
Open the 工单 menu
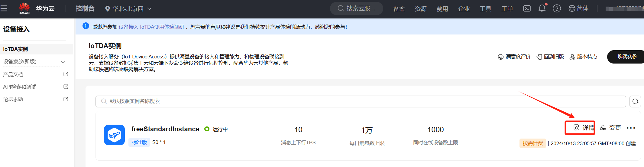507,9
